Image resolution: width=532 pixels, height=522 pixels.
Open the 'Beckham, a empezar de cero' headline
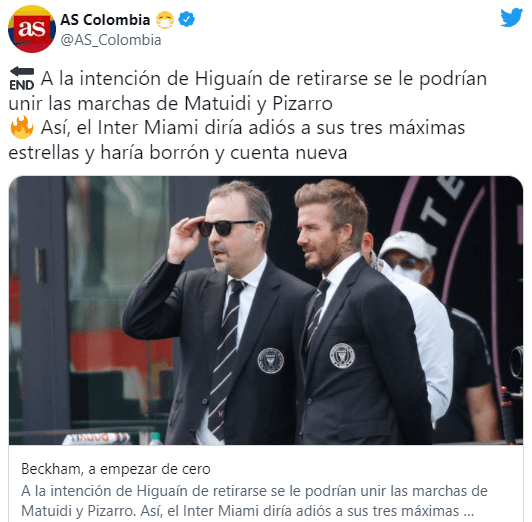click(x=116, y=469)
